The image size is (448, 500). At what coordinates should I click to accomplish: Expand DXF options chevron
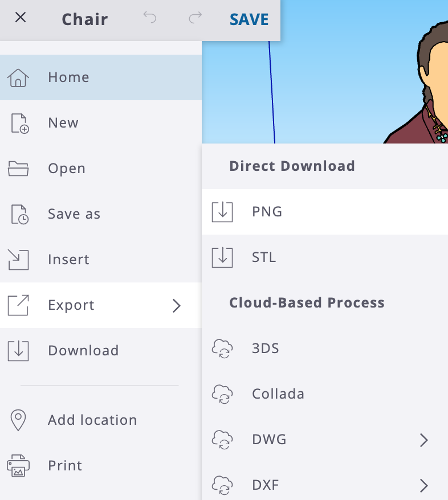(423, 486)
